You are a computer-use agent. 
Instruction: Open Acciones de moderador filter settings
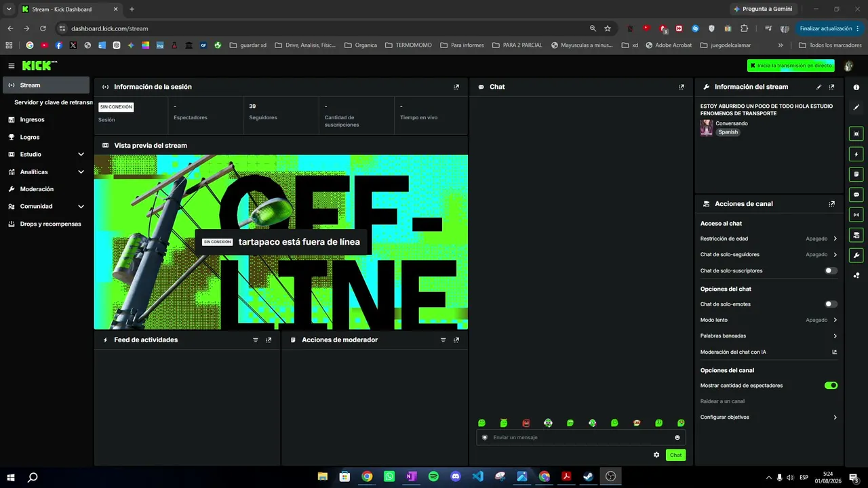pyautogui.click(x=443, y=340)
